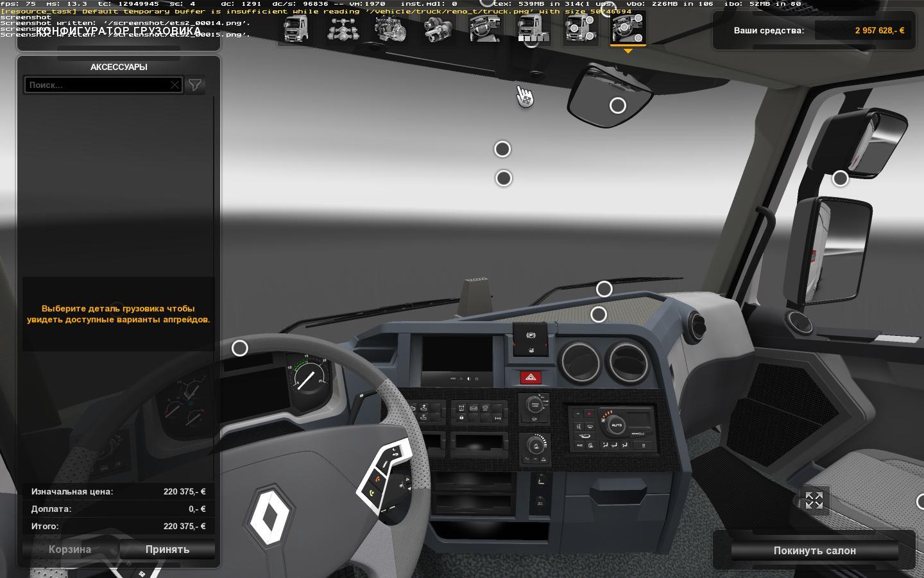Open the truck cabin configuration icon
The height and width of the screenshot is (578, 924).
[295, 30]
